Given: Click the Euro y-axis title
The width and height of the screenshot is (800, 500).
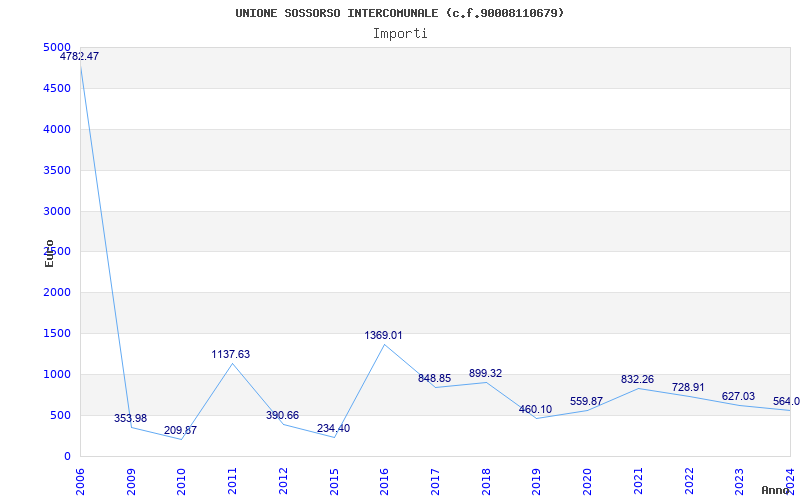Looking at the screenshot, I should coord(49,253).
